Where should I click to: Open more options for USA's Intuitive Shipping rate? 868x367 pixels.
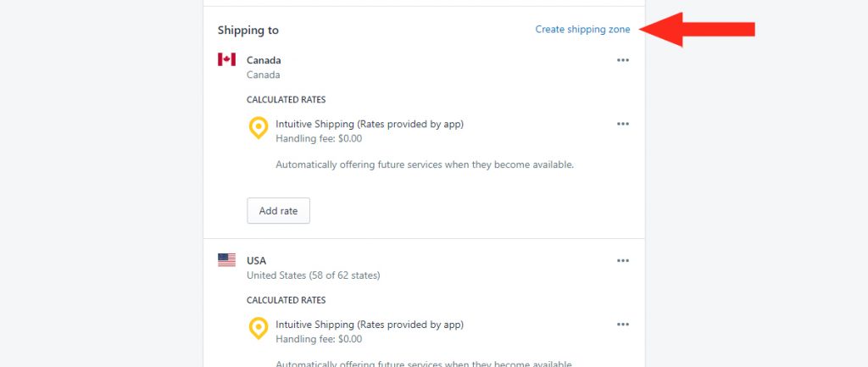pyautogui.click(x=623, y=325)
